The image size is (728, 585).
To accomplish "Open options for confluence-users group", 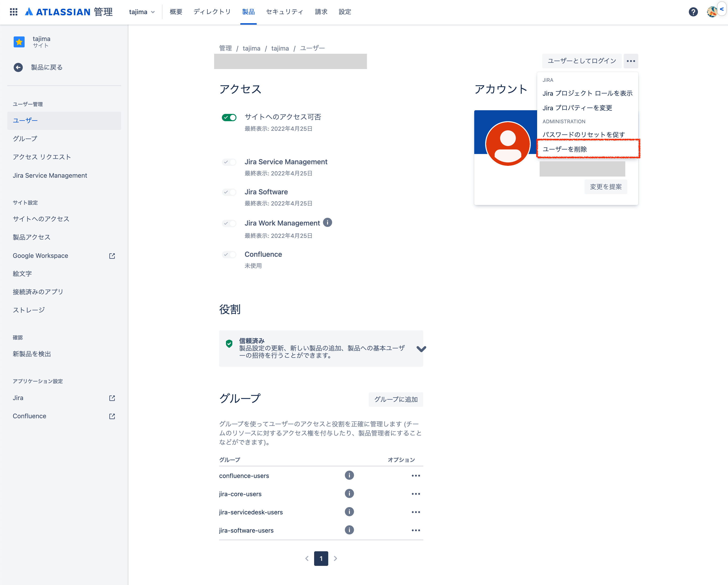I will [416, 476].
